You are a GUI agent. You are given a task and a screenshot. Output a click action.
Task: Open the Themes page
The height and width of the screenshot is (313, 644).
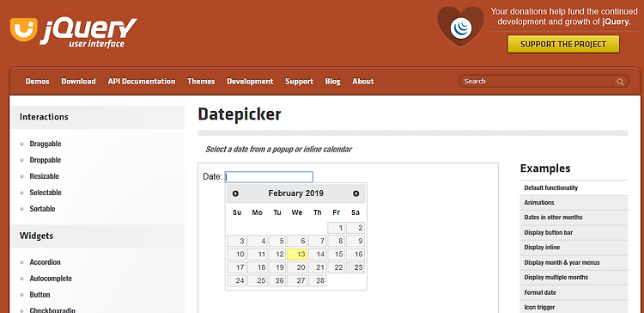(x=201, y=82)
